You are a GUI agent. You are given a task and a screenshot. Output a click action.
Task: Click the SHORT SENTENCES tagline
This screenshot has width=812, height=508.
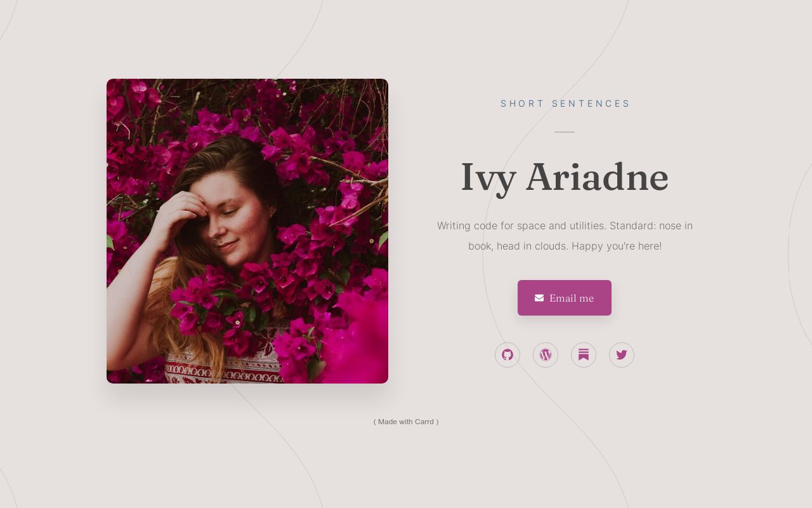565,104
